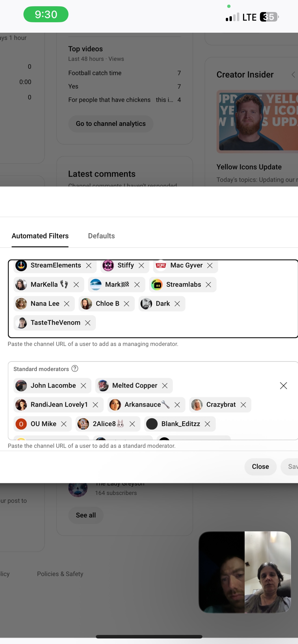Remove Blank_Editzz moderator chip
The height and width of the screenshot is (644, 298).
click(x=207, y=424)
